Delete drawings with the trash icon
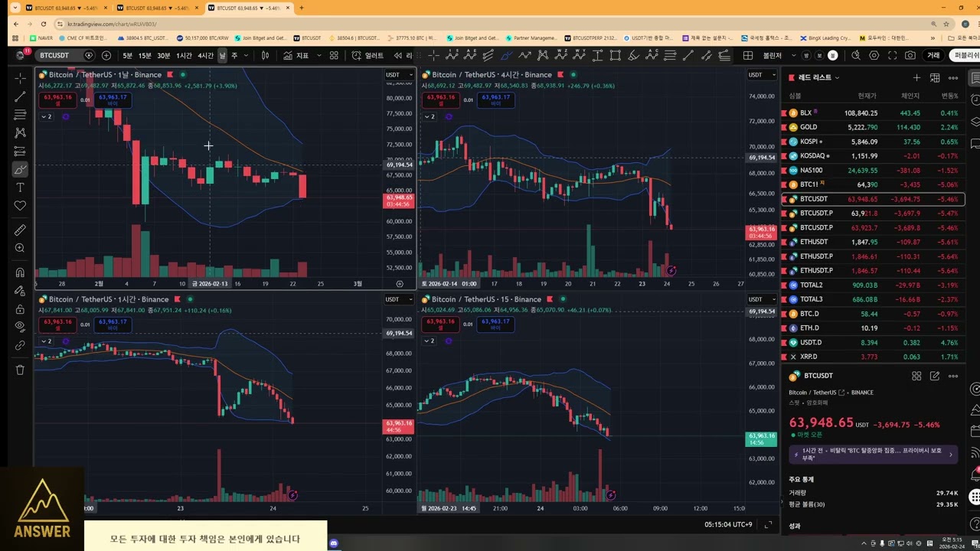The width and height of the screenshot is (980, 551). (20, 370)
